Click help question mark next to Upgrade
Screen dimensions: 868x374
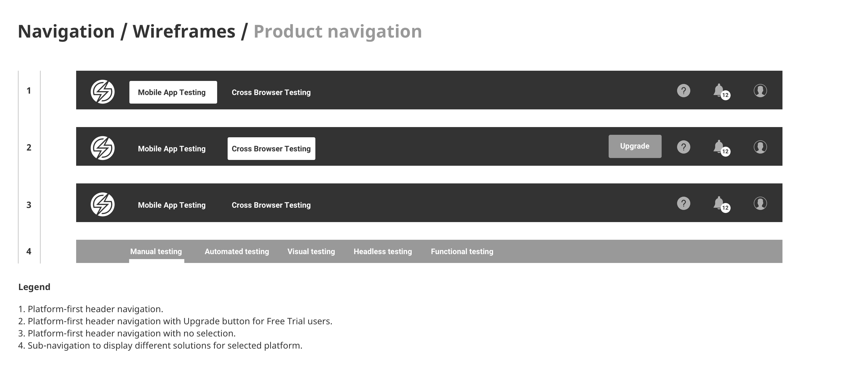click(684, 147)
